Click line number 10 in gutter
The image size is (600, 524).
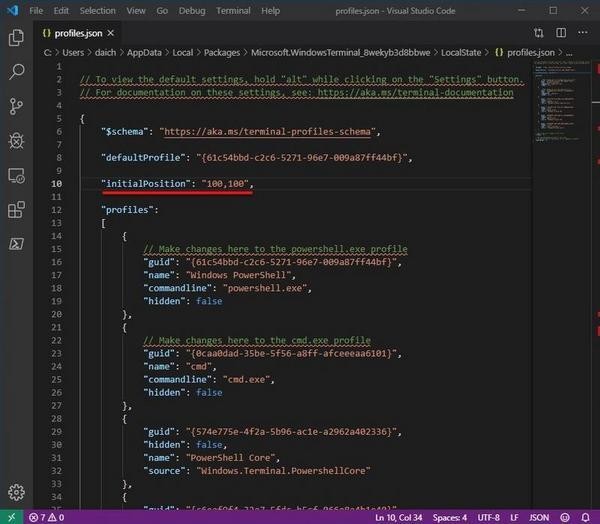pyautogui.click(x=57, y=184)
